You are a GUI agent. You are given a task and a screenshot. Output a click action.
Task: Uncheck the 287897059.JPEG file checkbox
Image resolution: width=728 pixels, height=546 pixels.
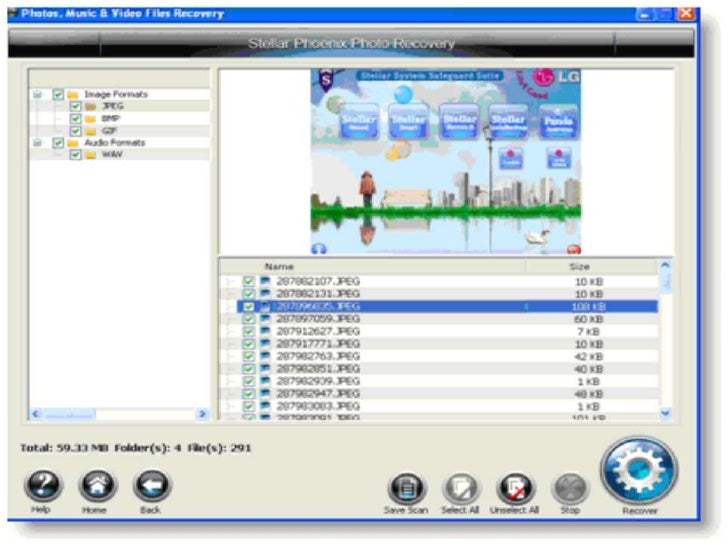[x=249, y=319]
